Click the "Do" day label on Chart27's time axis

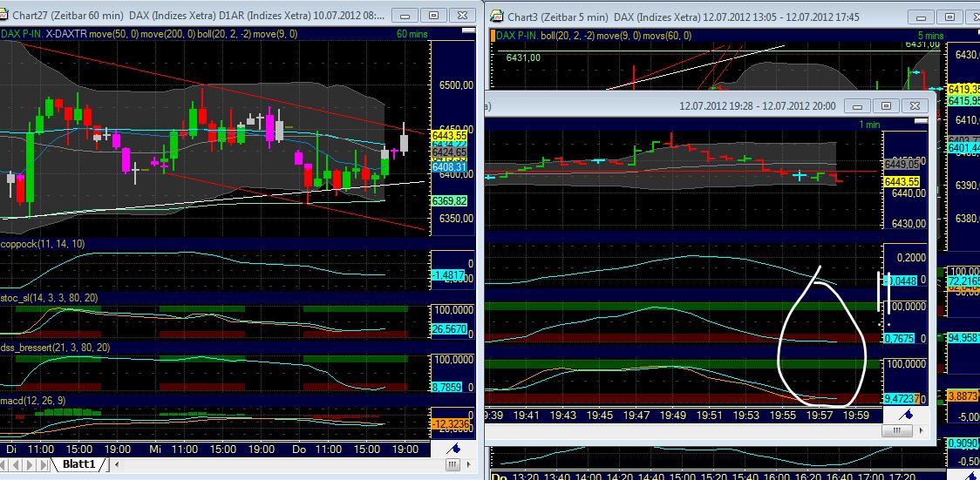pyautogui.click(x=299, y=449)
